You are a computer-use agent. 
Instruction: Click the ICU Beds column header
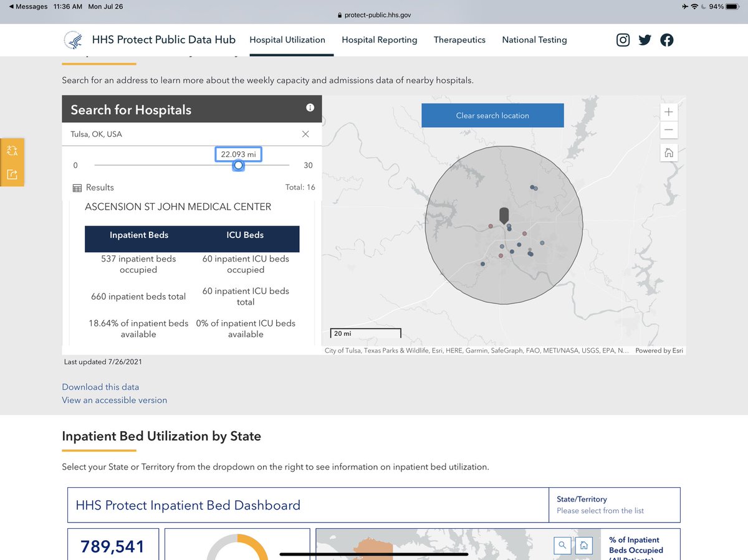[246, 235]
